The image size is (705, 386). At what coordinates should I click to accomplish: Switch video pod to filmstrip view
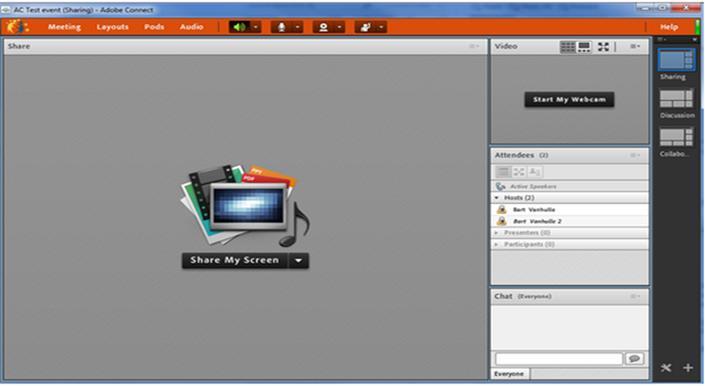[x=584, y=47]
